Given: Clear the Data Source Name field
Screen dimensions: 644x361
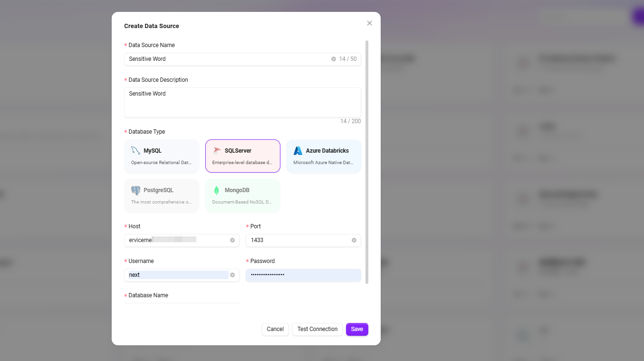Looking at the screenshot, I should click(x=334, y=59).
